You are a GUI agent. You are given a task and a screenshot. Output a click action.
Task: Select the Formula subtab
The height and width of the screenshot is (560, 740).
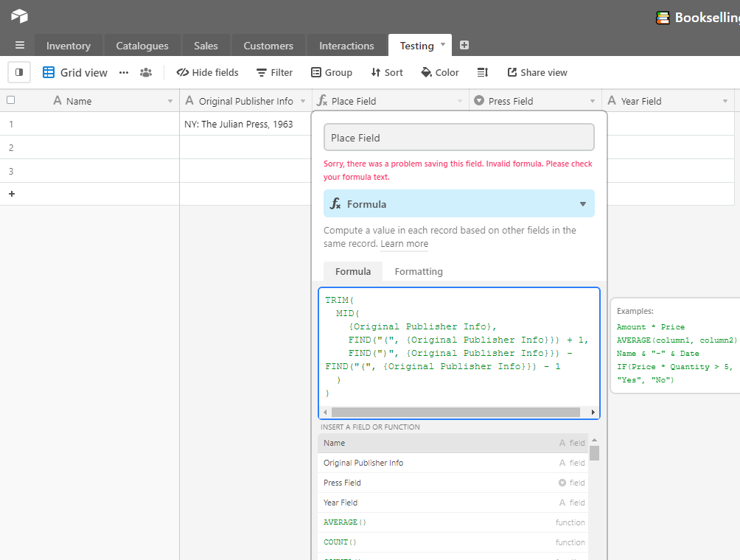point(353,272)
